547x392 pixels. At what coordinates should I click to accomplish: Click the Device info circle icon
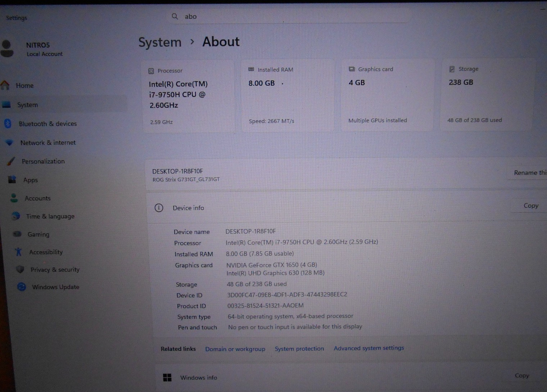coord(159,208)
